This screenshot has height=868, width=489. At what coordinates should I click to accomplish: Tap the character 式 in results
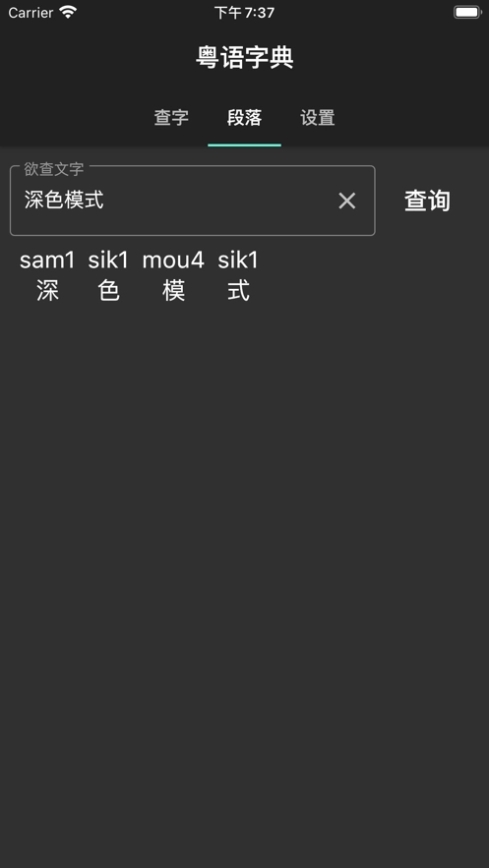pos(238,291)
